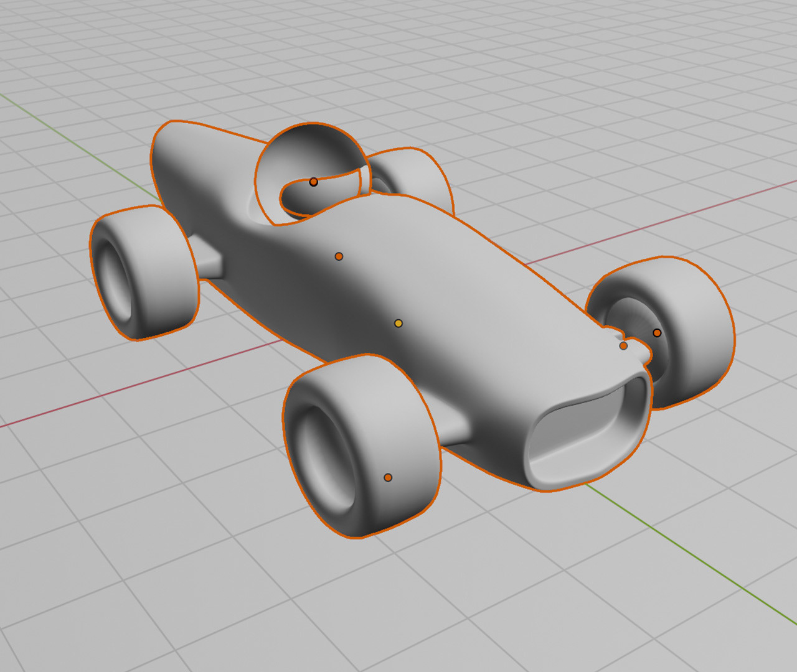Click origin dot on foreground front wheel

[388, 478]
